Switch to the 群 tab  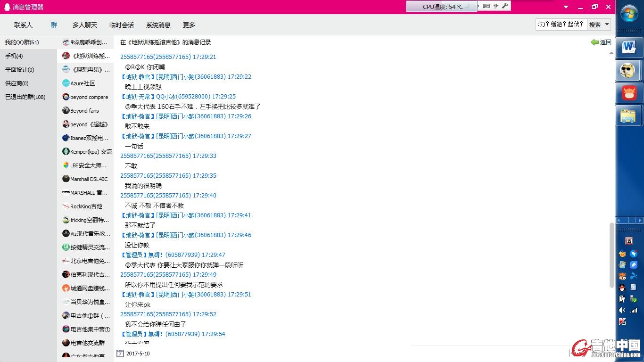coord(54,25)
